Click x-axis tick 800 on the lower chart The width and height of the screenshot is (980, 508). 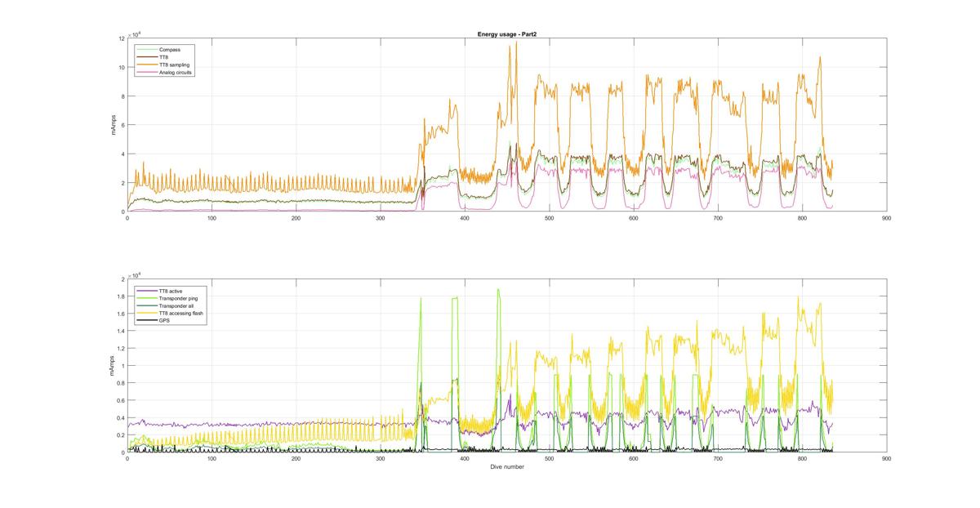[x=802, y=459]
